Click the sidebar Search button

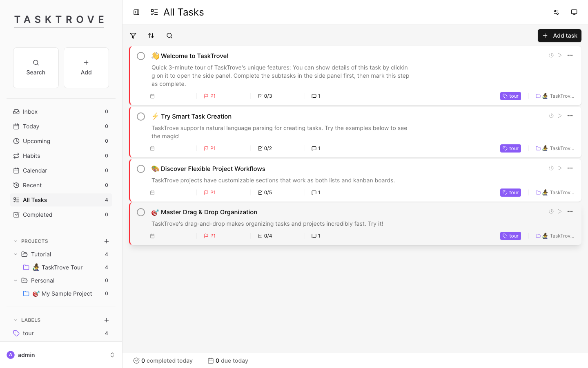pyautogui.click(x=36, y=68)
